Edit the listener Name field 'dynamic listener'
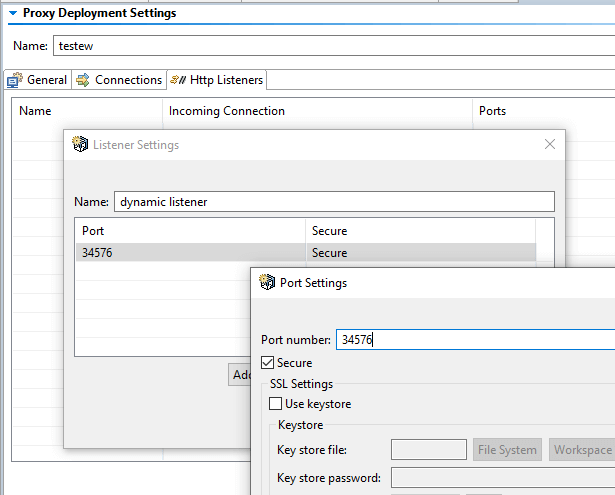 334,202
